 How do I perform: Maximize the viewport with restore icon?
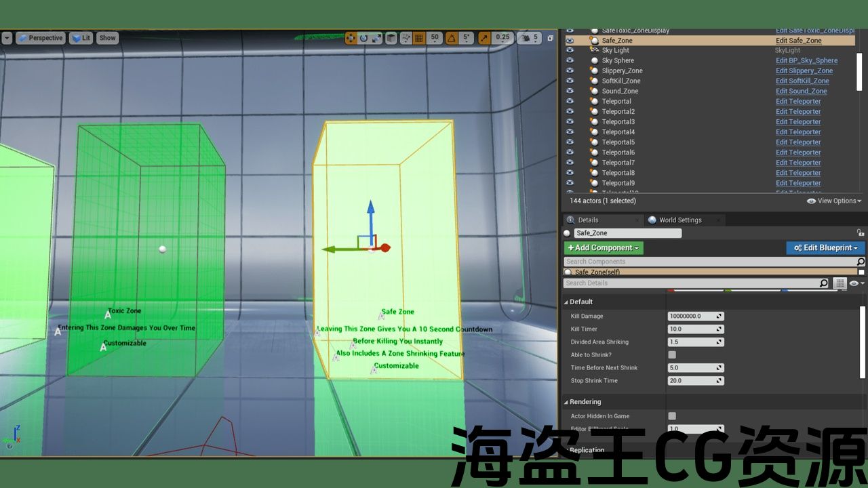click(x=550, y=38)
